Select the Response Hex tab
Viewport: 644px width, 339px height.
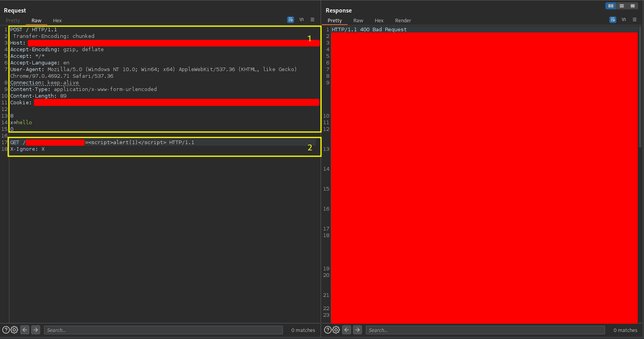point(379,21)
